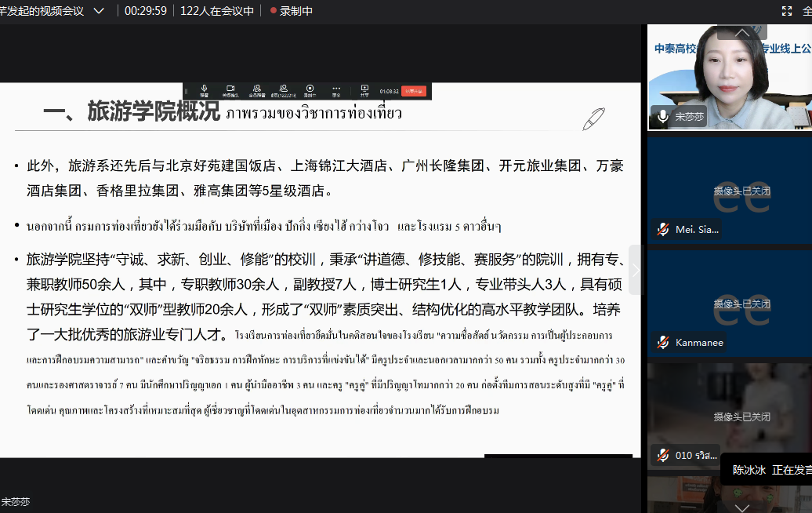The image size is (812, 513).
Task: Toggle Kanmanee's muted microphone indicator
Action: point(663,342)
